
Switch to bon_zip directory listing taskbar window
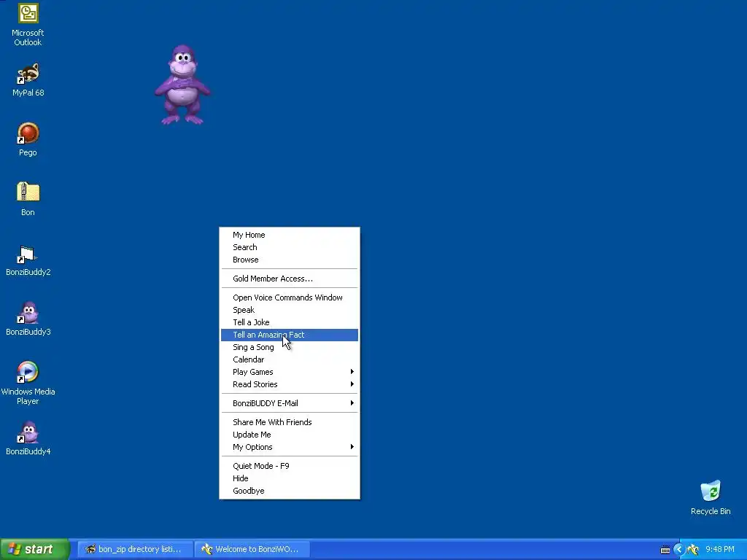136,549
